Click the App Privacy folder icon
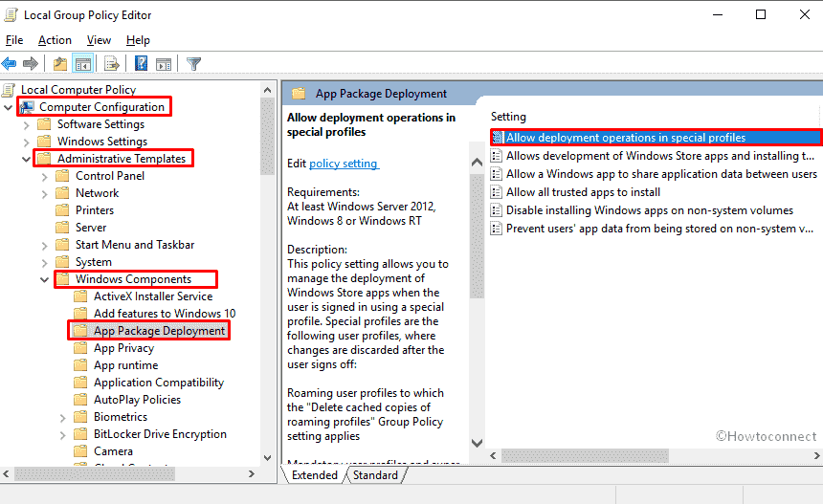Image resolution: width=823 pixels, height=504 pixels. [80, 348]
